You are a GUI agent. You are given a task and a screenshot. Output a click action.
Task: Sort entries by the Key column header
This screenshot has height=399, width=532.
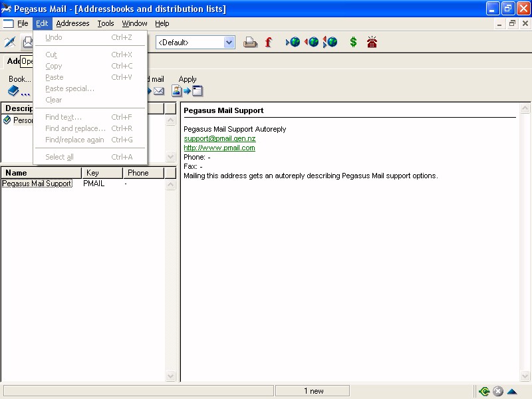(102, 173)
